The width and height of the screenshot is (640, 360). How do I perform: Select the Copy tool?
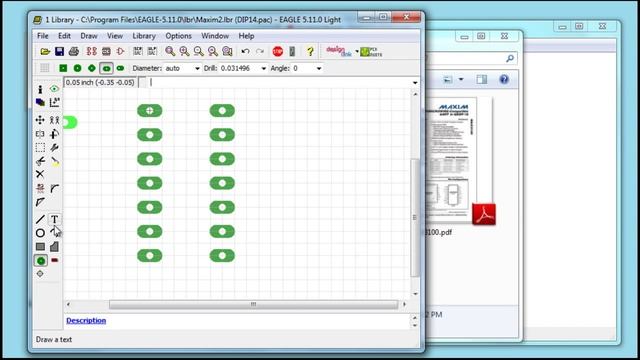pos(54,120)
